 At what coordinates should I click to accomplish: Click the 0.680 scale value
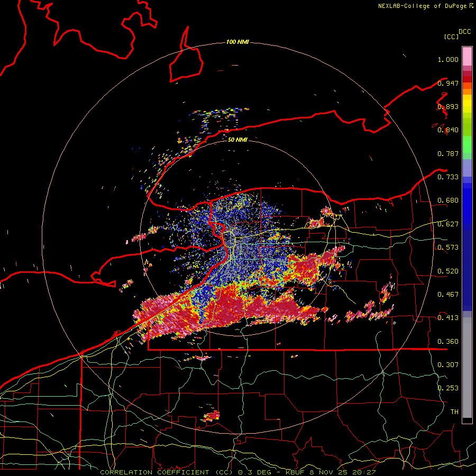448,200
